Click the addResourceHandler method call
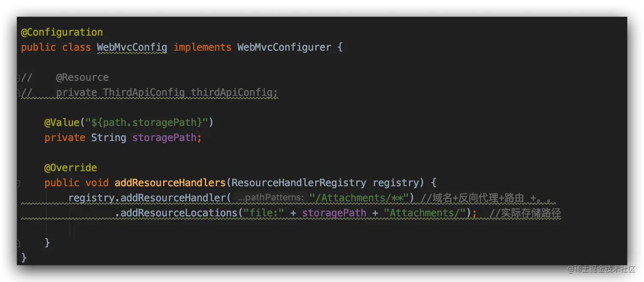 tap(173, 198)
